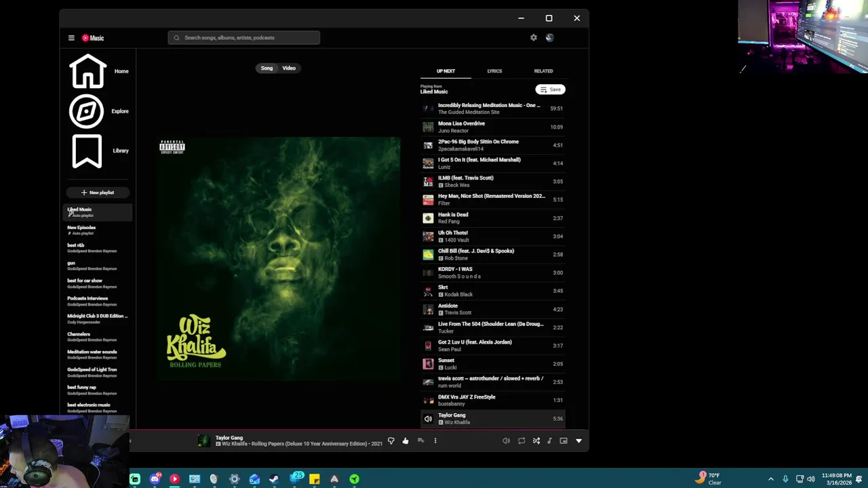The width and height of the screenshot is (868, 488).
Task: Open the best r&b playlist
Action: (99, 247)
